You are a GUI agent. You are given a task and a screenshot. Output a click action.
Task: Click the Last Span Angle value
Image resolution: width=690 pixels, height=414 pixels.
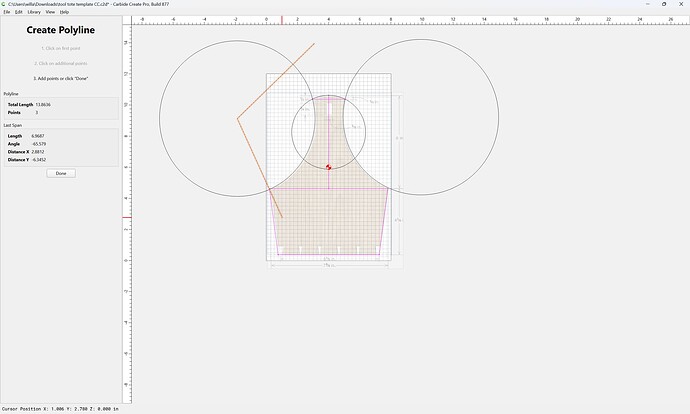[x=39, y=144]
